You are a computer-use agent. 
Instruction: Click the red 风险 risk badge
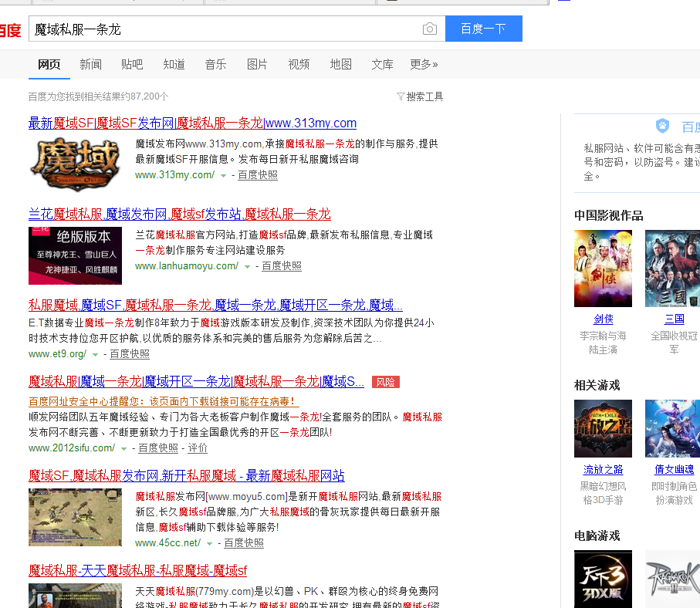click(386, 382)
